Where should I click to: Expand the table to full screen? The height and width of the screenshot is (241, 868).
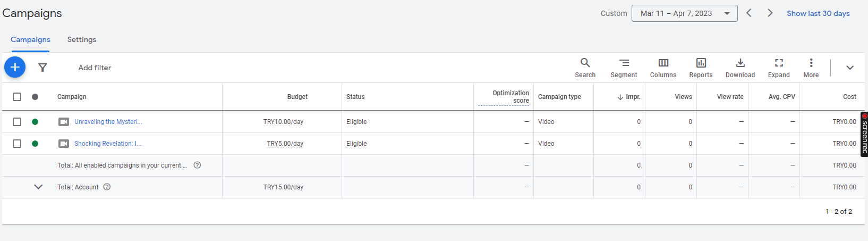(x=779, y=68)
